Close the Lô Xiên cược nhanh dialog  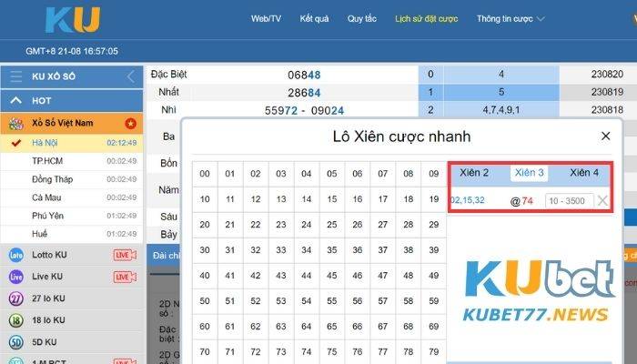(x=605, y=136)
